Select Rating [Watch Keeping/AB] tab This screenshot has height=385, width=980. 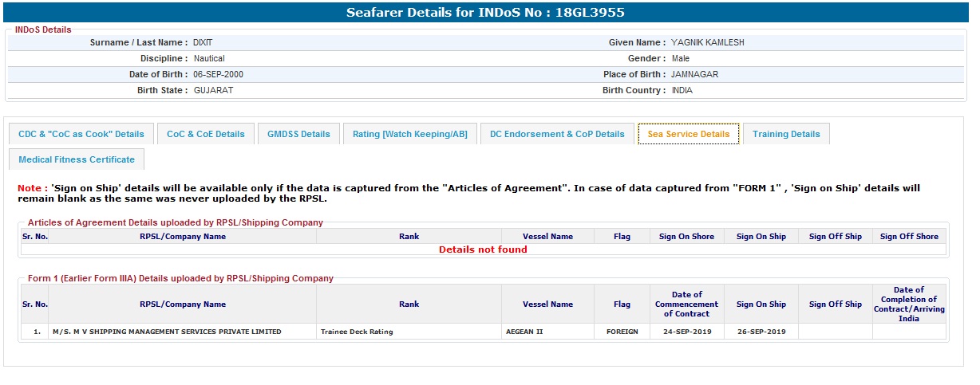coord(410,134)
